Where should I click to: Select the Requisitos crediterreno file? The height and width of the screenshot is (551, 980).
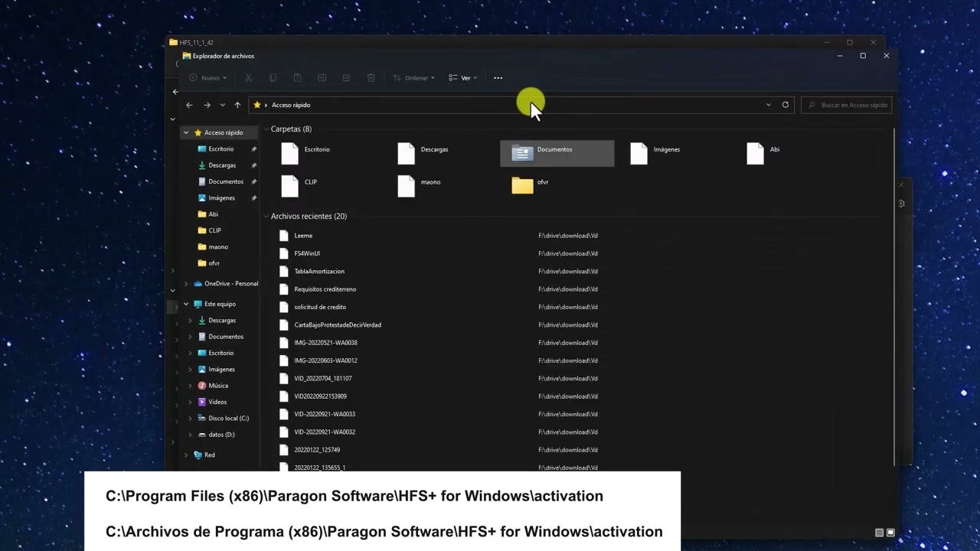point(325,289)
